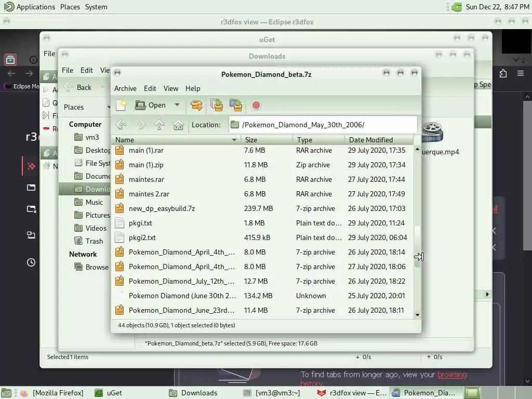Click the clock in top panel
The image size is (532, 399).
[x=497, y=7]
